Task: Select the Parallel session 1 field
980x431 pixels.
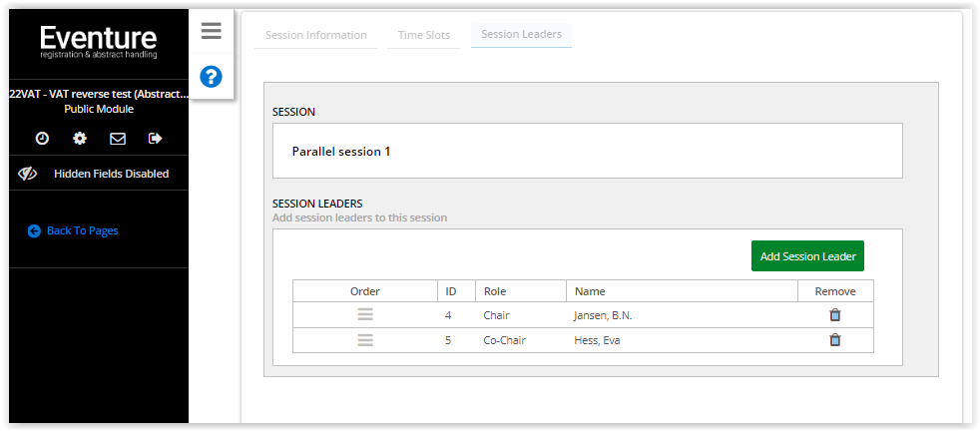Action: point(588,151)
